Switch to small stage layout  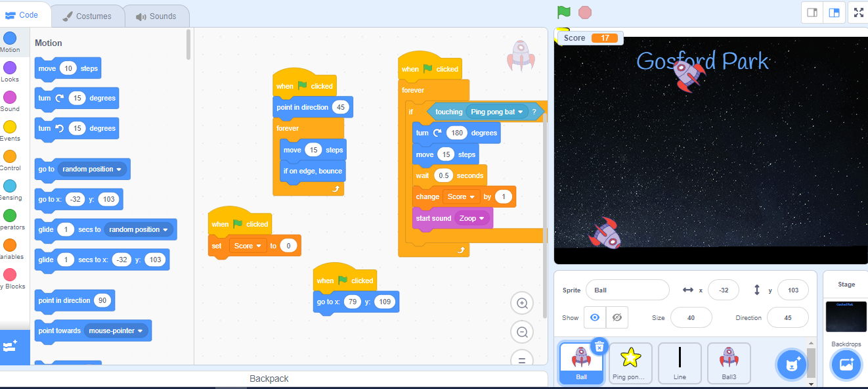[x=812, y=12]
